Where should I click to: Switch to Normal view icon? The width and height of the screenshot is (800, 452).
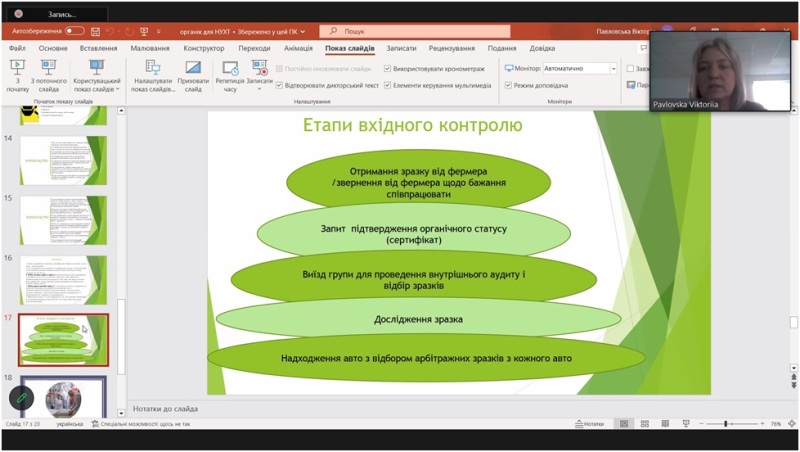pos(623,424)
